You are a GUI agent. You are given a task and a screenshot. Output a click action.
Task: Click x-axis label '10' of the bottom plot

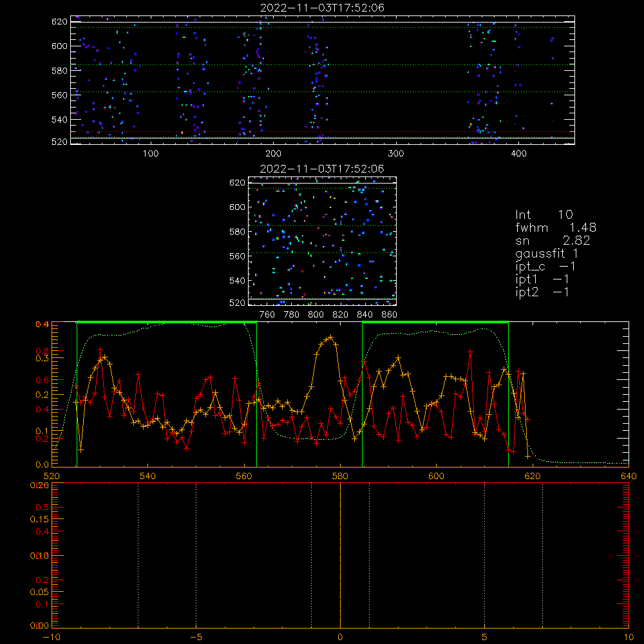click(x=629, y=637)
